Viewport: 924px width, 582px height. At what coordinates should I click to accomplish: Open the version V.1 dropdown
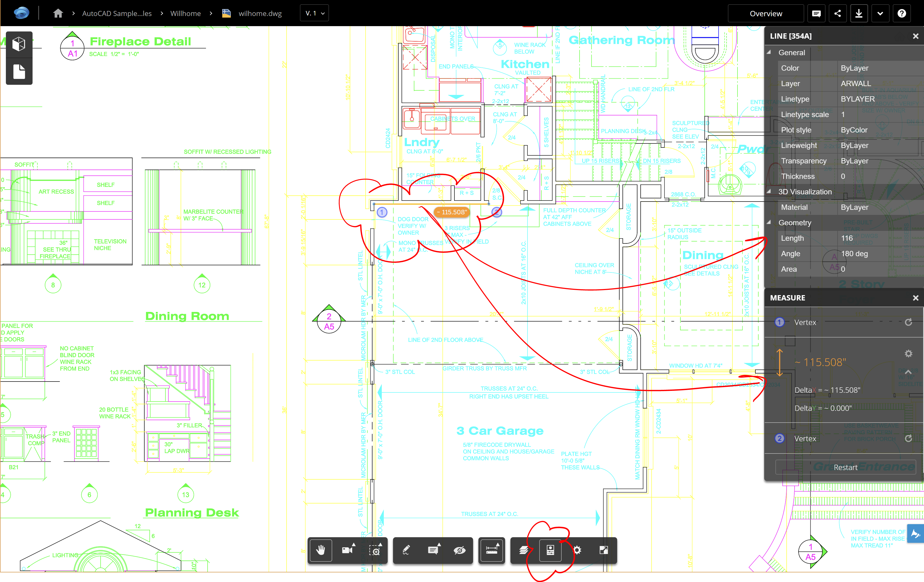coord(314,13)
